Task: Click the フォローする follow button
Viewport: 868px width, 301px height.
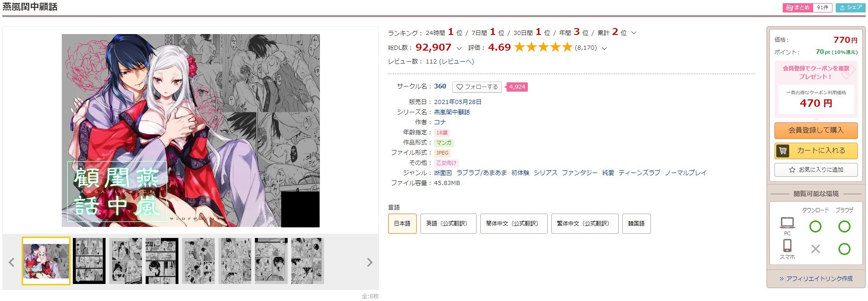Action: click(477, 87)
